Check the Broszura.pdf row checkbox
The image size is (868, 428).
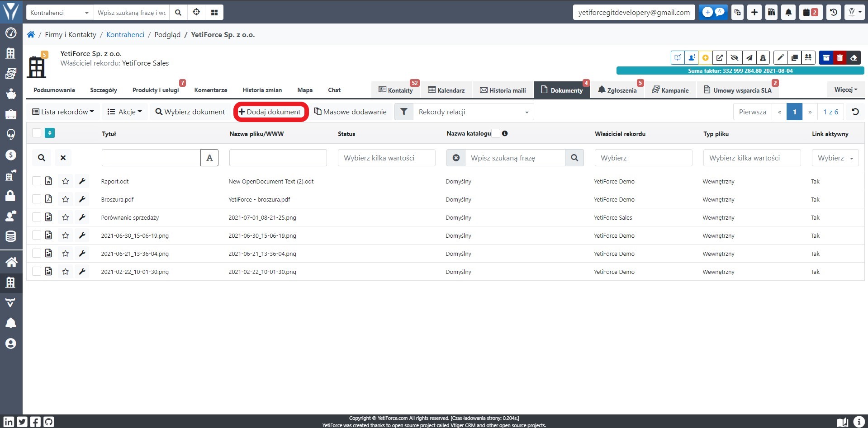point(37,199)
